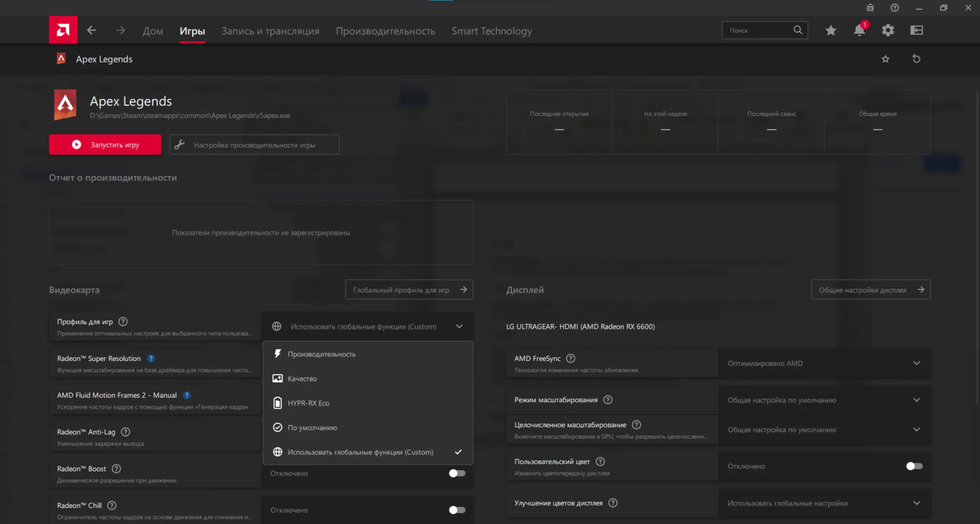Click the AMD logo home icon

tap(63, 30)
